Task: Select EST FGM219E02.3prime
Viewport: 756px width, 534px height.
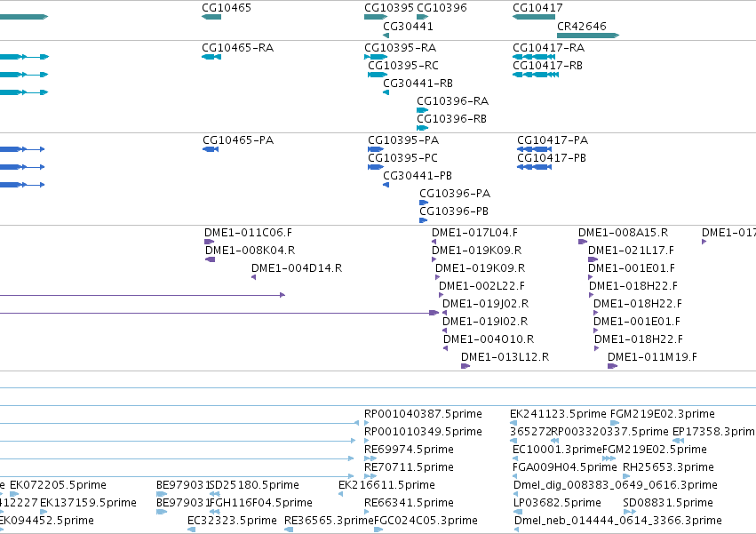Action: point(663,414)
